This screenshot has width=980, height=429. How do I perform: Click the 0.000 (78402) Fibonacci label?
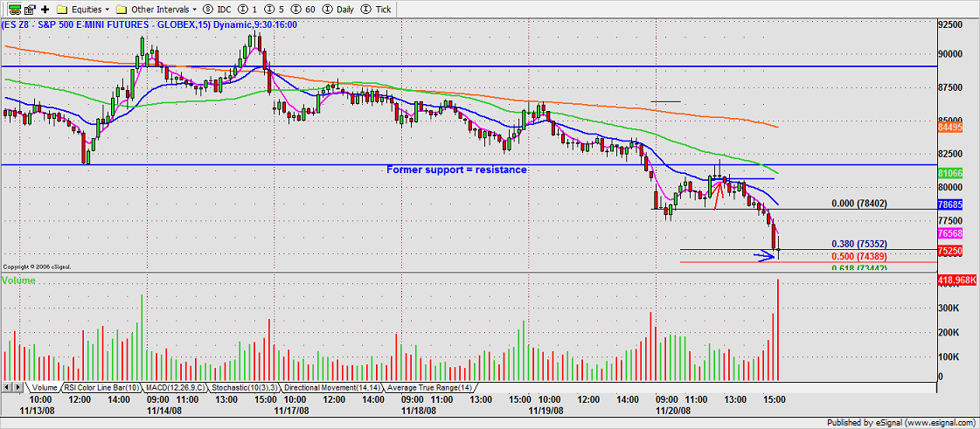tap(859, 204)
